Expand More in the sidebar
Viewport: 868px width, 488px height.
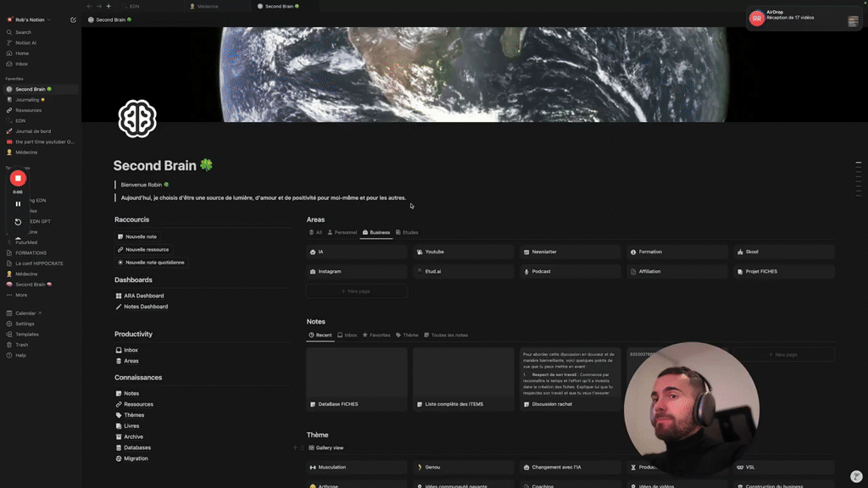click(21, 295)
